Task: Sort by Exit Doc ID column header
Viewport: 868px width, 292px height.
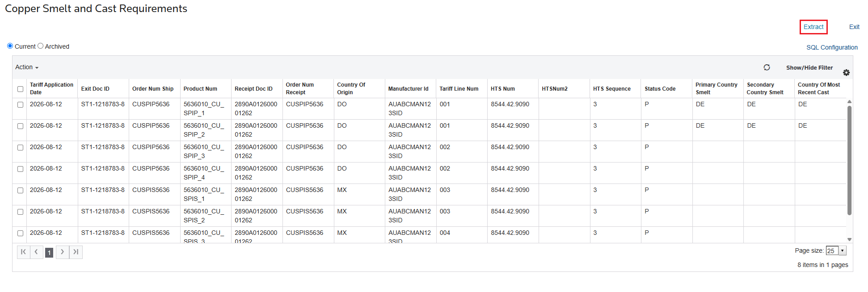Action: click(x=95, y=89)
